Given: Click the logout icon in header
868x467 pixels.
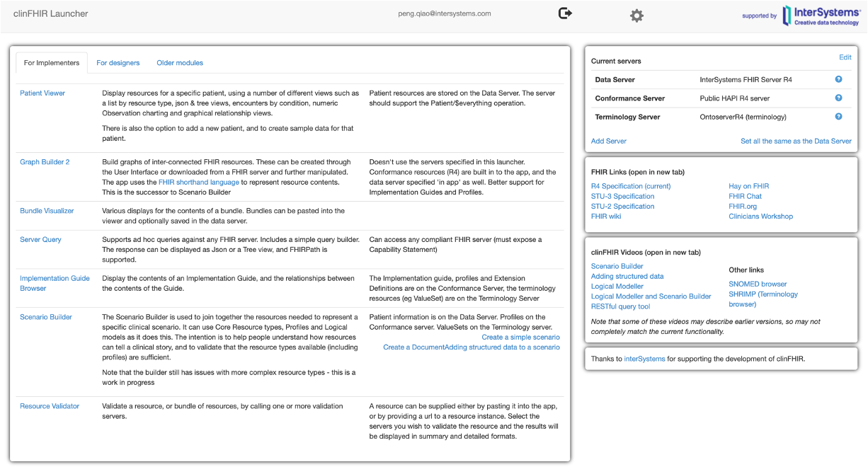Looking at the screenshot, I should 565,13.
